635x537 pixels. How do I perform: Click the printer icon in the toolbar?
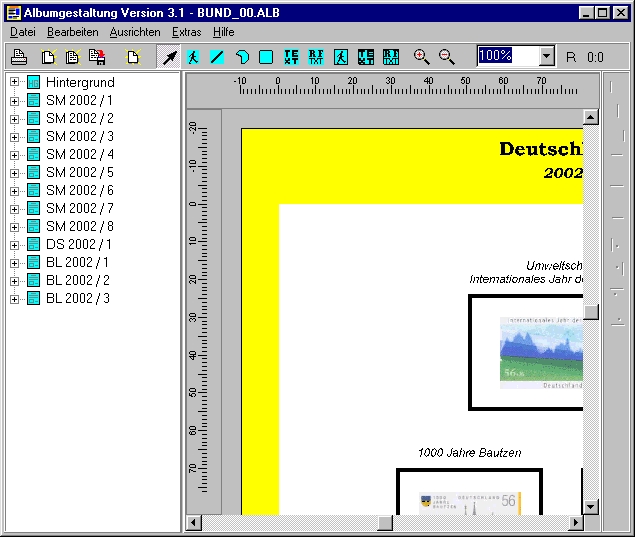coord(18,57)
